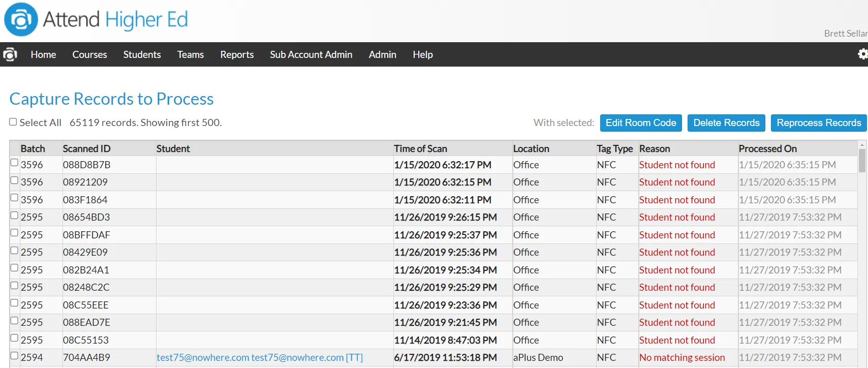The width and height of the screenshot is (868, 368).
Task: Click the Delete Records button
Action: point(726,123)
